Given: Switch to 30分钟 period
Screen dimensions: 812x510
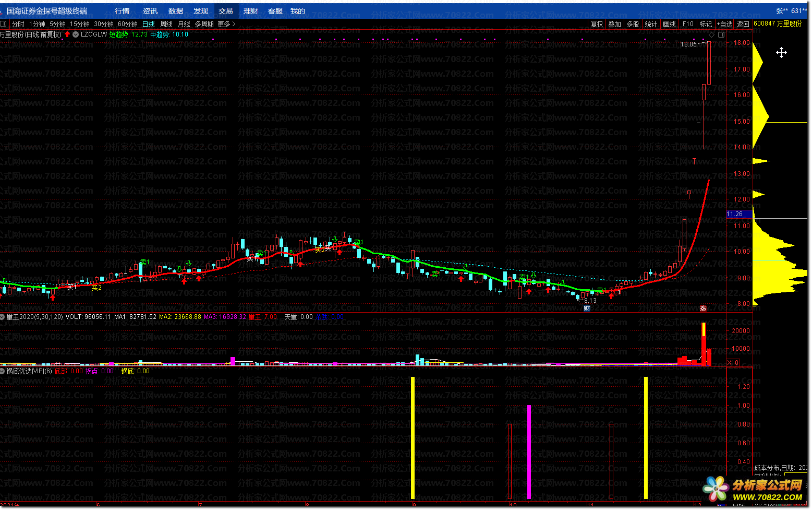Looking at the screenshot, I should pos(104,24).
